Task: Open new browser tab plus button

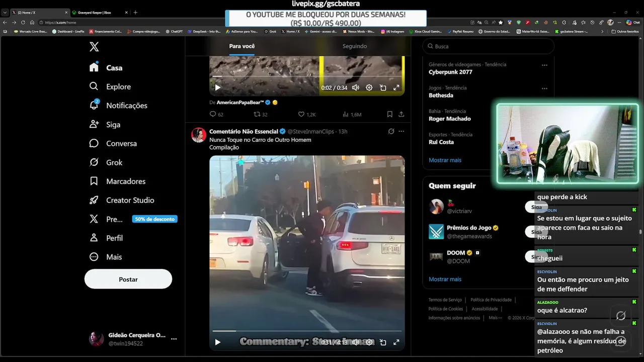Action: (135, 13)
